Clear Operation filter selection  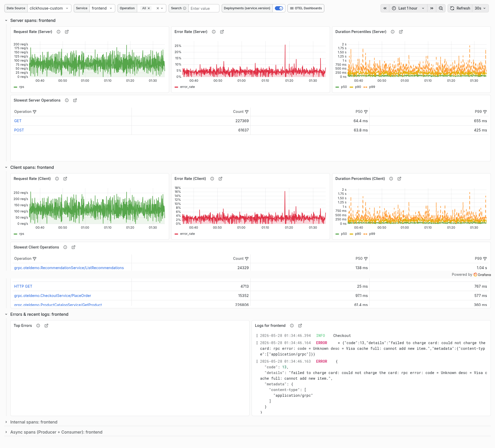tap(158, 8)
